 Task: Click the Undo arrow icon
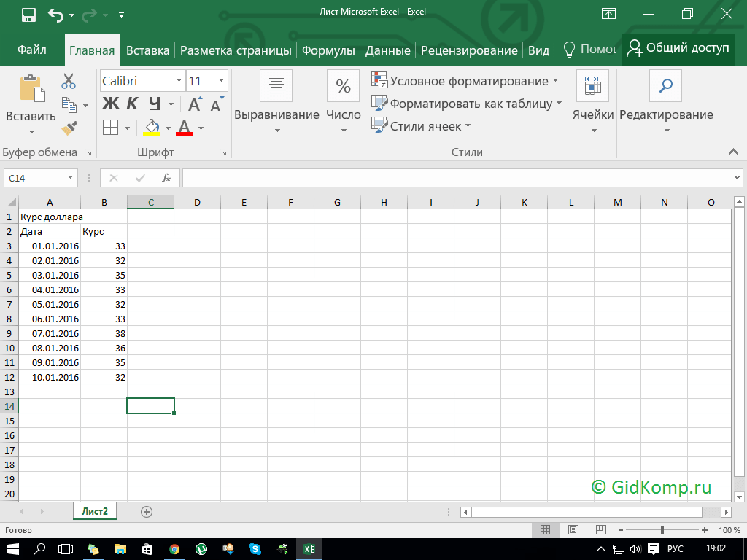[55, 15]
